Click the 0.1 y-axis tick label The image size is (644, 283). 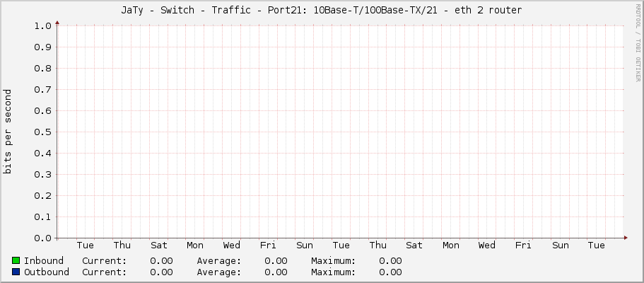[42, 217]
